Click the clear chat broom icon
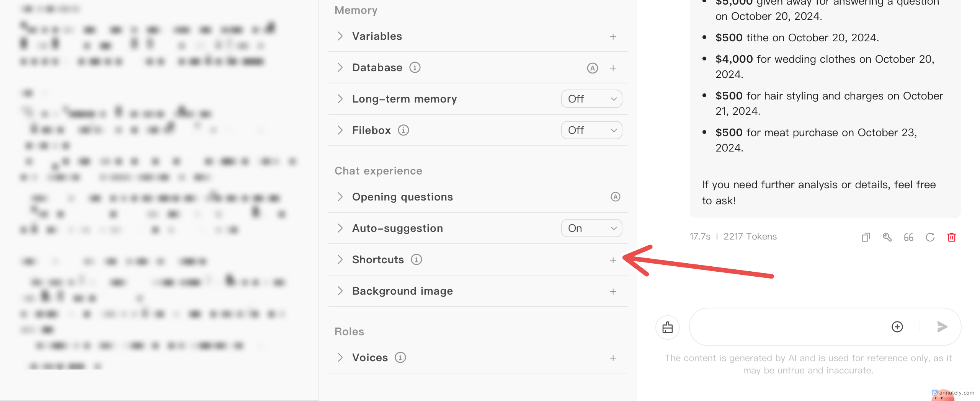Screen dimensions: 980x401 pos(668,328)
